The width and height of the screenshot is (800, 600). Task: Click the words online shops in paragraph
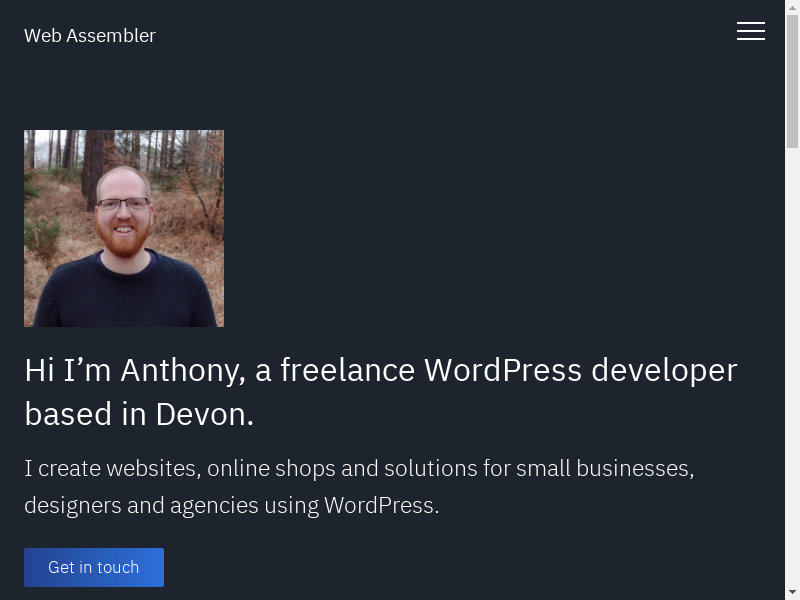coord(271,469)
